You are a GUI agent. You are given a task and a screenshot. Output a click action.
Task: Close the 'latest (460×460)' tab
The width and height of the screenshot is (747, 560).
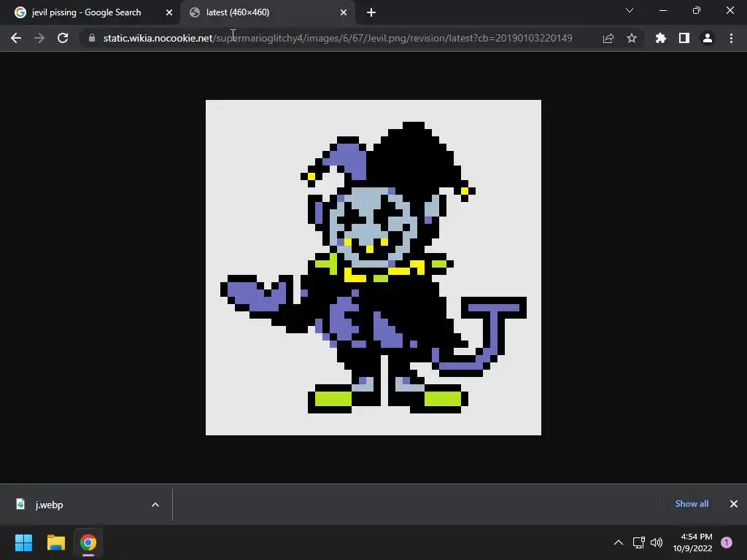point(344,12)
